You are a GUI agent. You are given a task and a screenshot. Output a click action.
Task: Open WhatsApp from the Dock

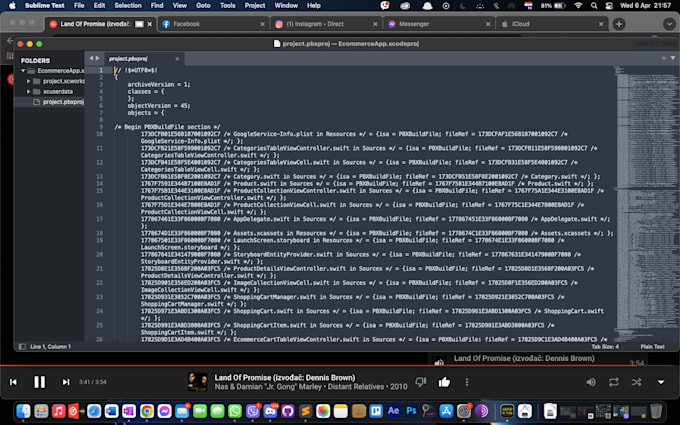click(235, 411)
